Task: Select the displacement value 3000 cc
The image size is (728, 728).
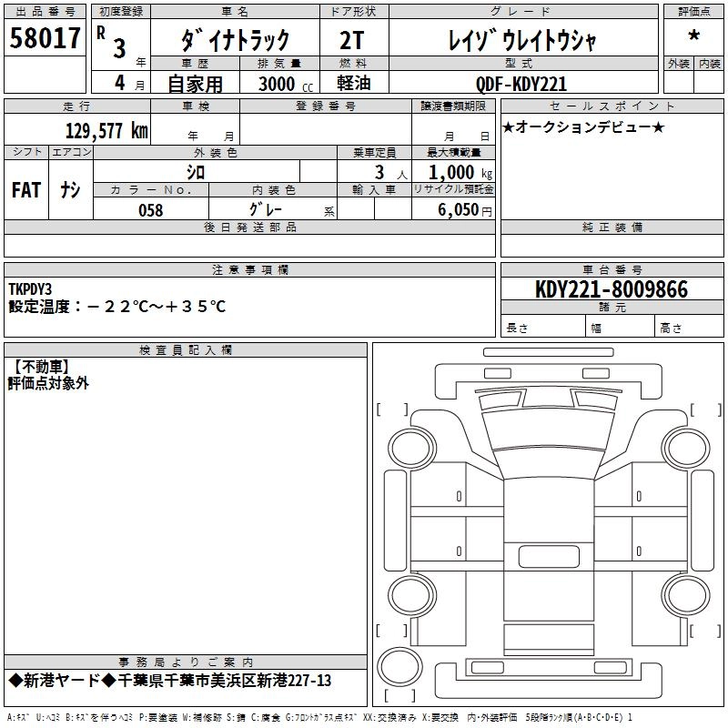Action: point(286,84)
